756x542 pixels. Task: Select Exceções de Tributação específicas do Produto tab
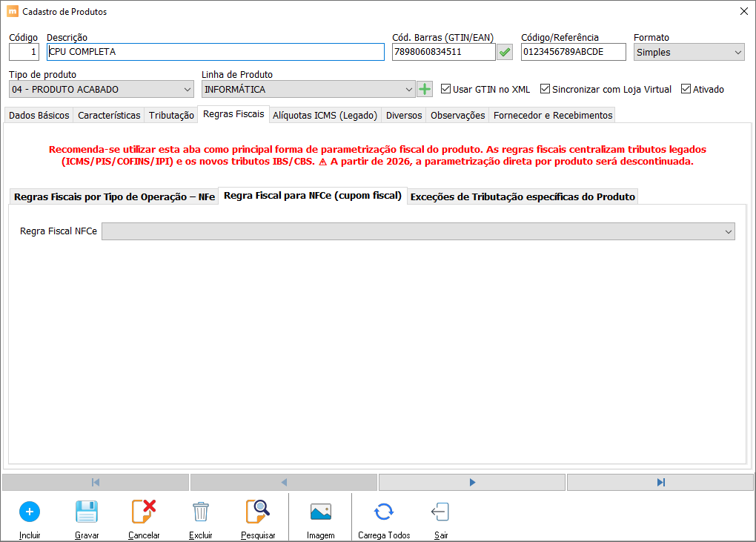523,196
